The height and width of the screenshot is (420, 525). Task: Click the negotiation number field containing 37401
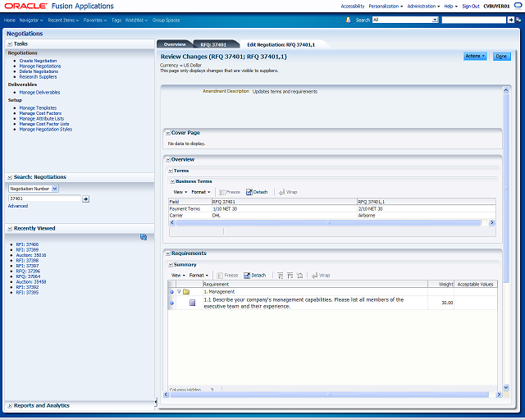click(44, 199)
